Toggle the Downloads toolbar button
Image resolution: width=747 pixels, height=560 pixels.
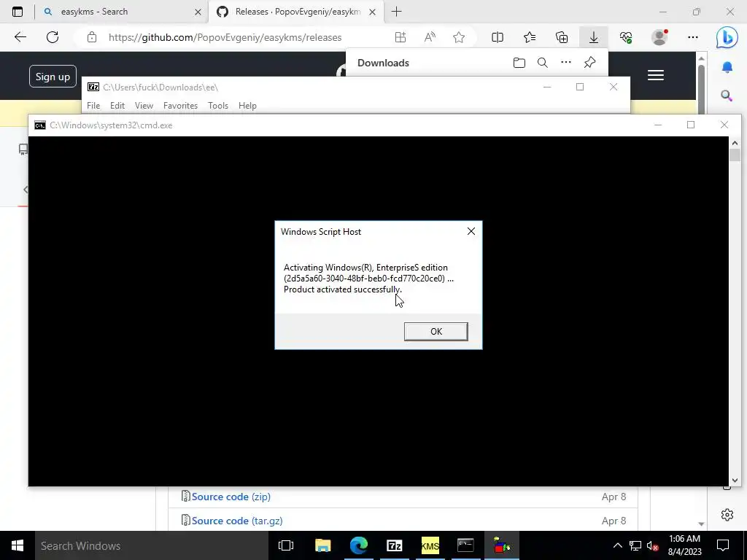pyautogui.click(x=594, y=37)
